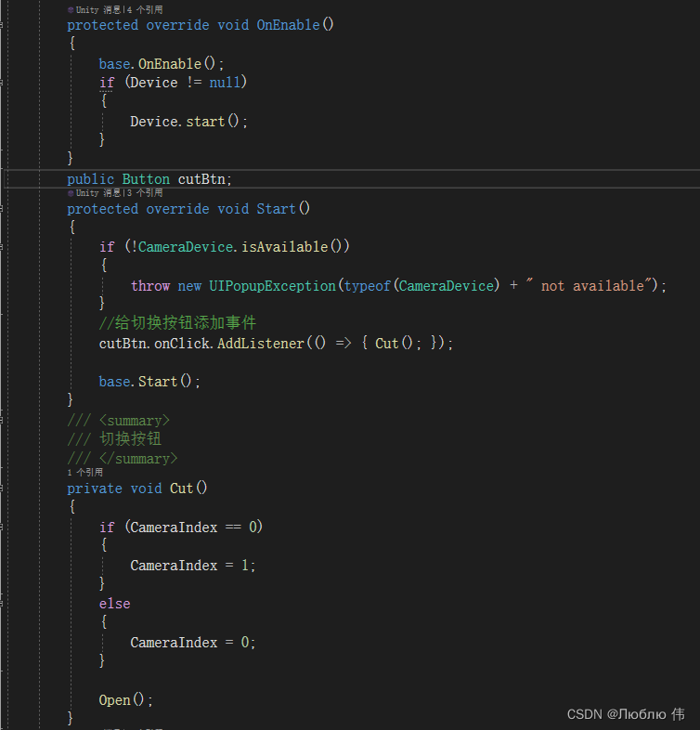Click the Unity message icon above Start
The height and width of the screenshot is (730, 700).
[x=71, y=193]
